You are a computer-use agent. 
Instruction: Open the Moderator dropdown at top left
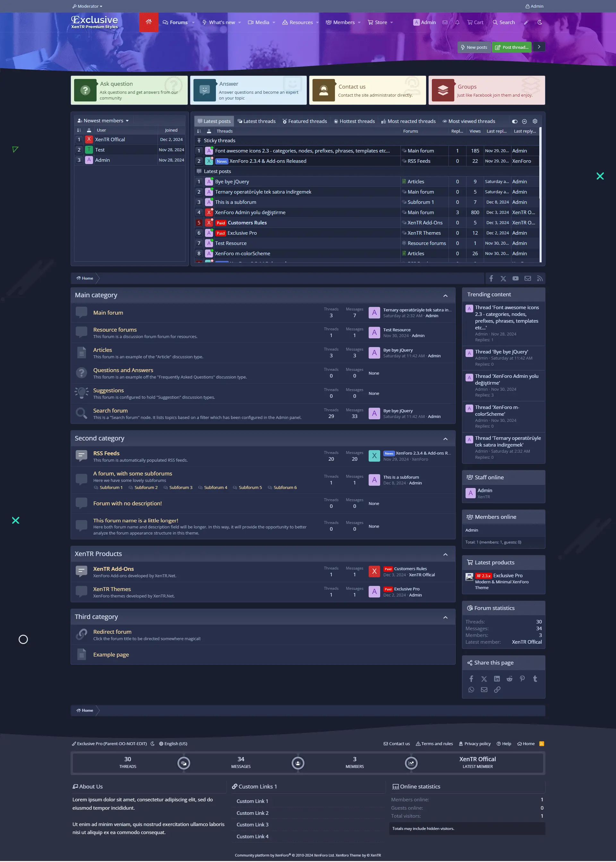pos(87,6)
